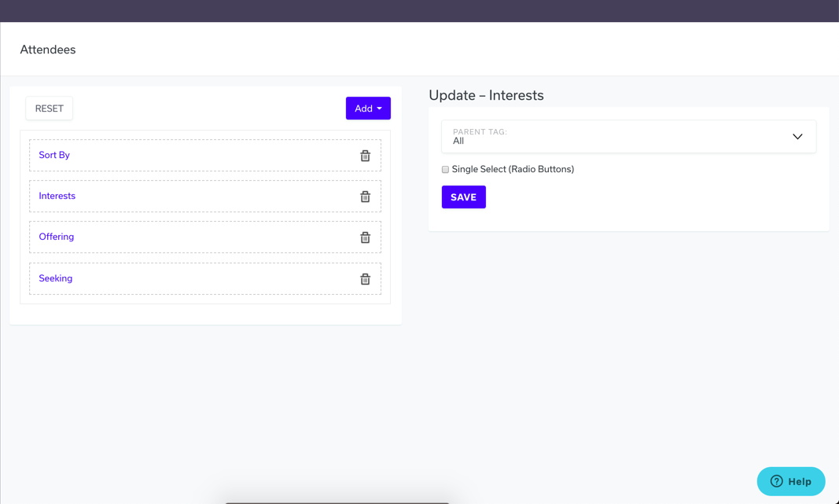Select the Interests filter
Image resolution: width=839 pixels, height=504 pixels.
point(57,196)
